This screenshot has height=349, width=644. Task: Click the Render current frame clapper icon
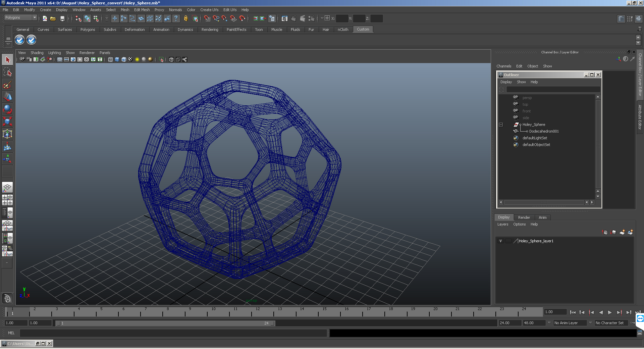293,18
